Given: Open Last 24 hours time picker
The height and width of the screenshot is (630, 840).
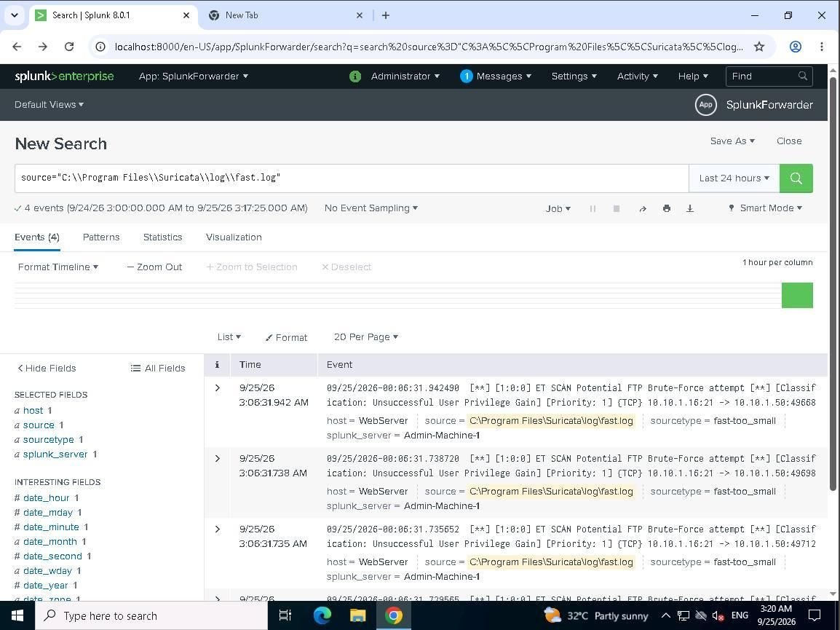Looking at the screenshot, I should pyautogui.click(x=734, y=178).
